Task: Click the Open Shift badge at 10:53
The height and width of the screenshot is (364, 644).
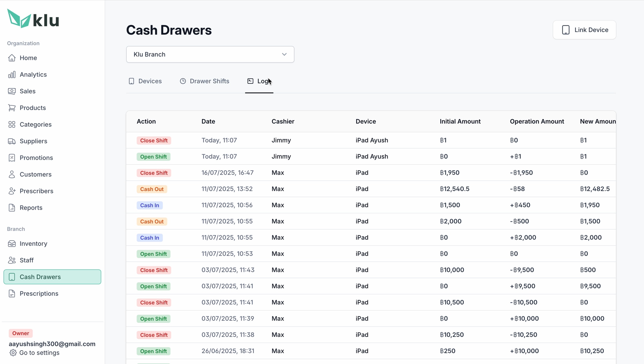Action: [x=153, y=254]
